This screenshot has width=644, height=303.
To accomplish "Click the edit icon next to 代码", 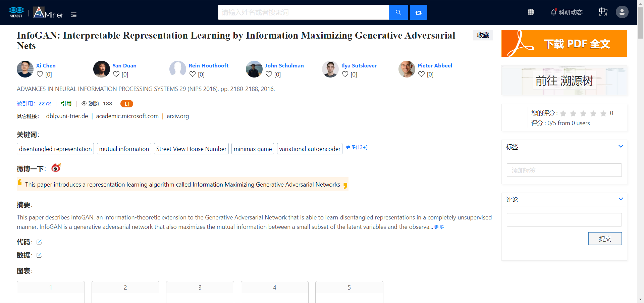I will (x=39, y=242).
